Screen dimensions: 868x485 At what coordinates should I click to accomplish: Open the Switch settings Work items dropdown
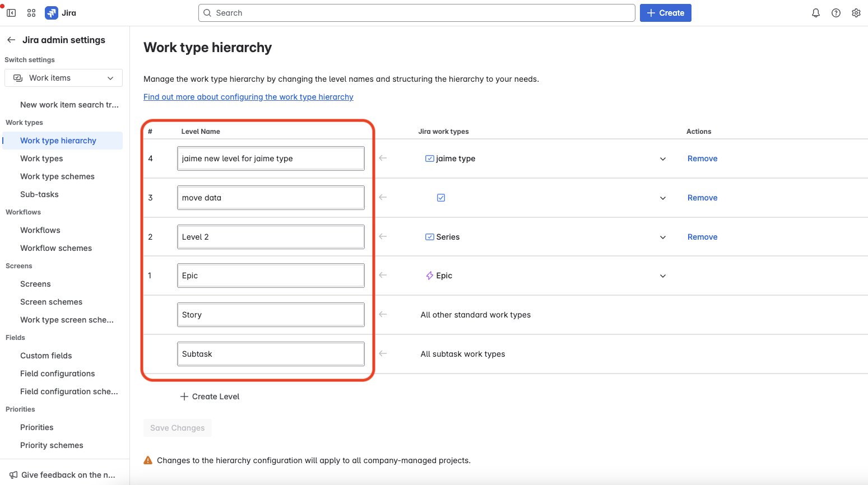(x=63, y=78)
